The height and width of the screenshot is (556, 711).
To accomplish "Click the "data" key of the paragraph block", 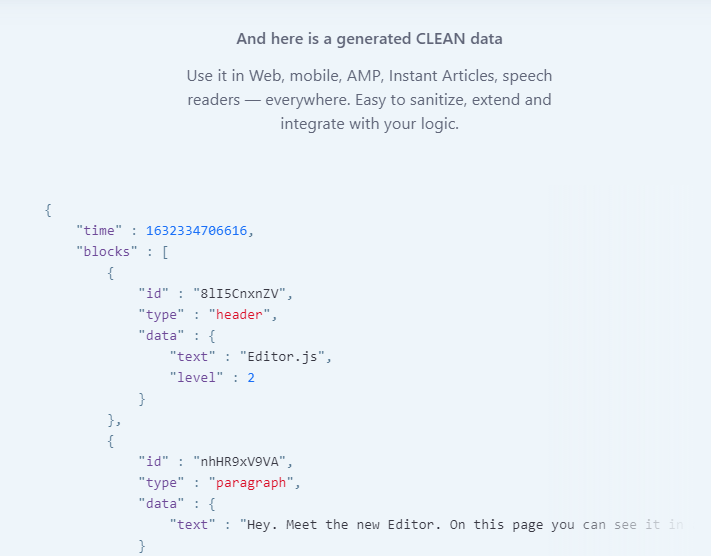I will [161, 504].
